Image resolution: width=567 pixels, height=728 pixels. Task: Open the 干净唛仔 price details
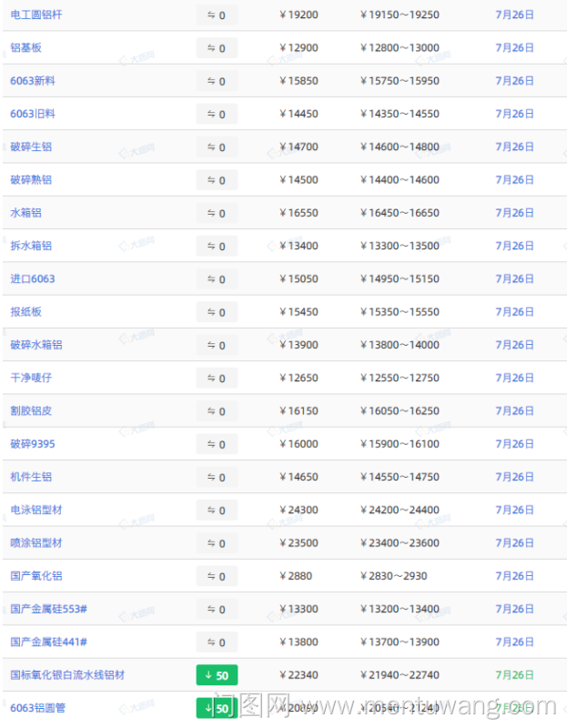[x=31, y=378]
